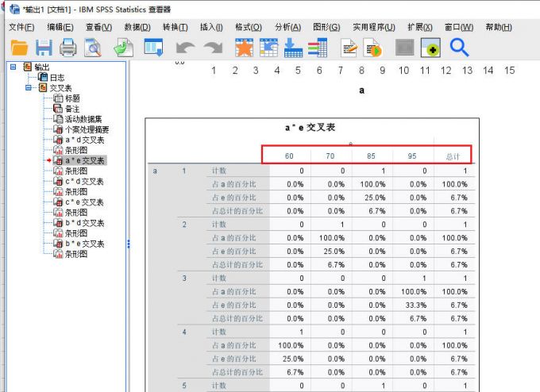Select 标题 in the outline tree
Image resolution: width=540 pixels, height=392 pixels.
click(x=72, y=98)
